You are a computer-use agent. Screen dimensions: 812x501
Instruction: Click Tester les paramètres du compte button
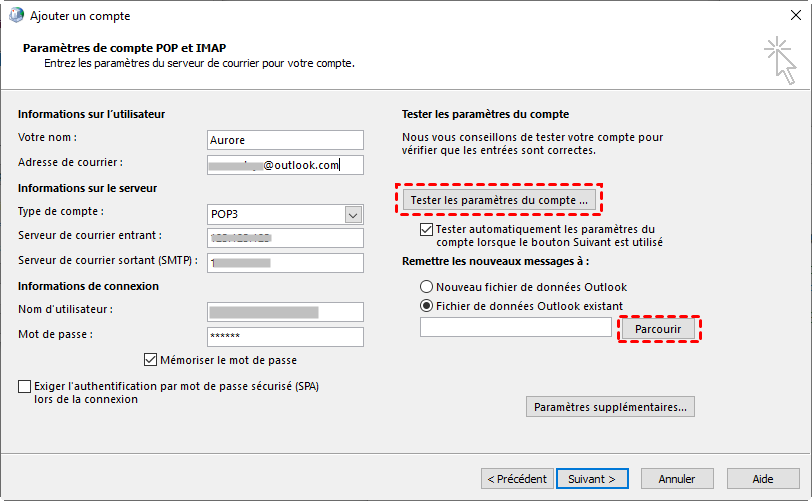pyautogui.click(x=501, y=200)
